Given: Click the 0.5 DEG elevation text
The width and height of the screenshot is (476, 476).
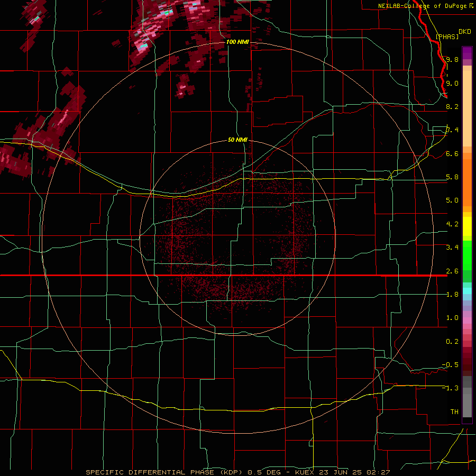Looking at the screenshot, I should coord(266,472).
